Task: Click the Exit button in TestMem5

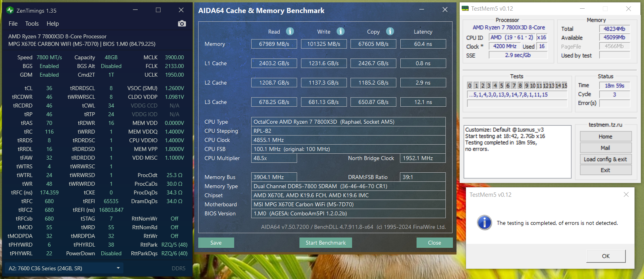Action: (606, 170)
